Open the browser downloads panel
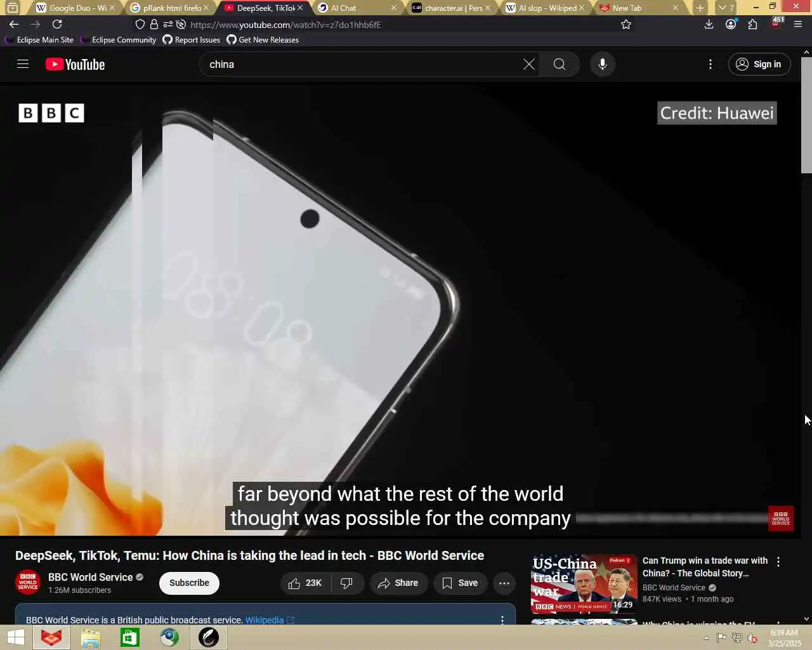812x650 pixels. click(709, 24)
